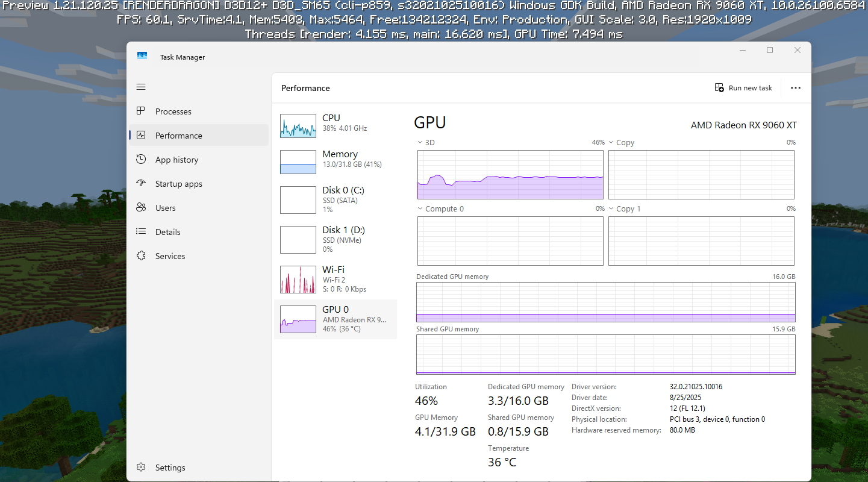Navigate to the Details page

[199, 232]
